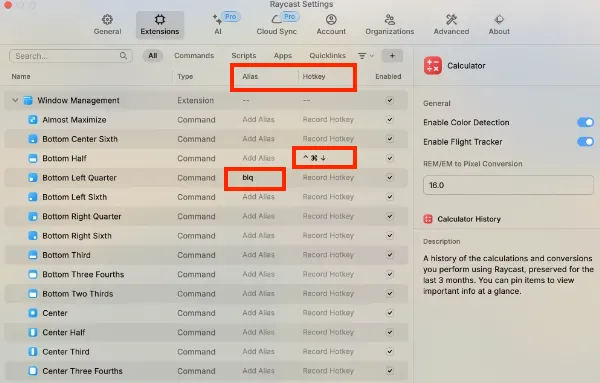
Task: Switch to the Commands filter tab
Action: click(194, 55)
